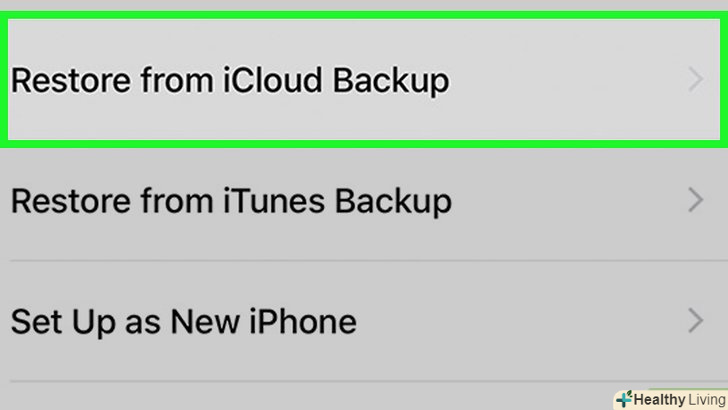
Task: Click the word "Living" in the watermark
Action: [707, 400]
